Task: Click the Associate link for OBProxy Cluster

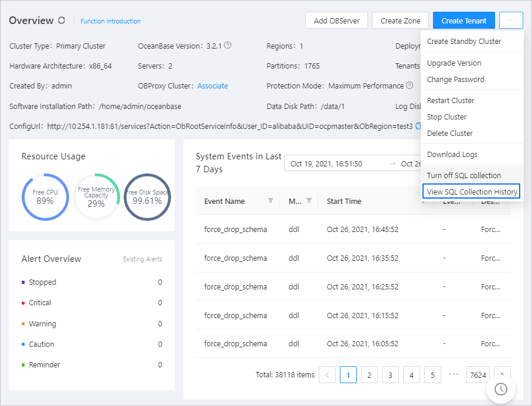Action: coord(212,86)
